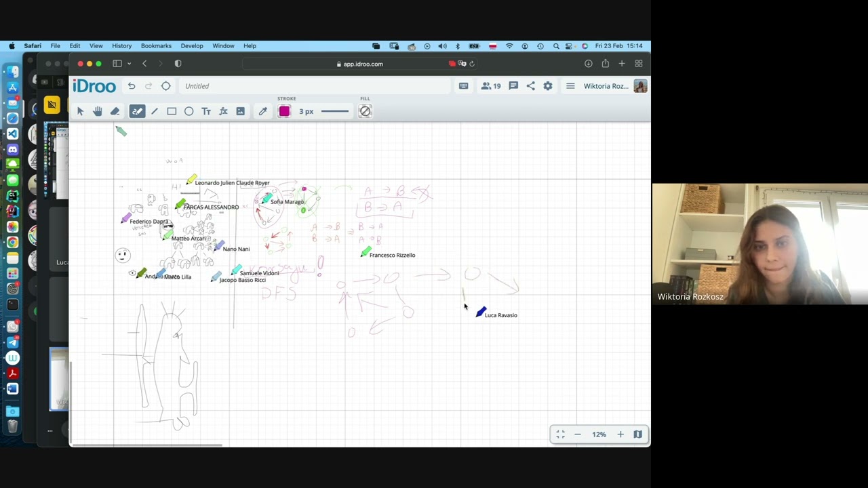Click the app.idroo.com address bar

(361, 64)
